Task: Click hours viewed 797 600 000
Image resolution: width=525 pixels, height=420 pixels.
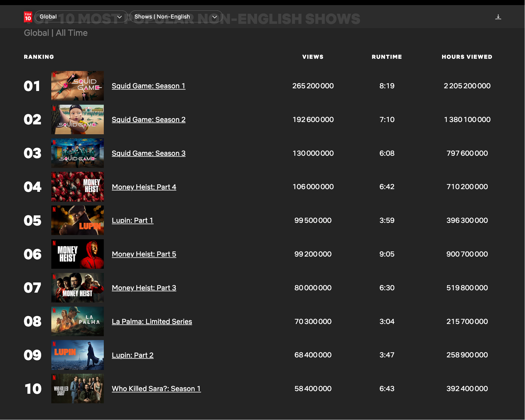Action: coord(467,153)
